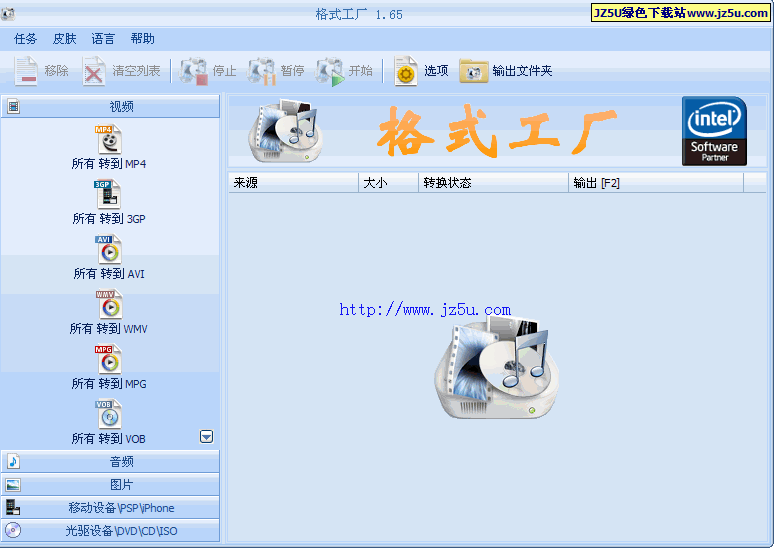Image resolution: width=774 pixels, height=548 pixels.
Task: Expand the ROM Device \DVD\CD\ISO section
Action: [110, 531]
